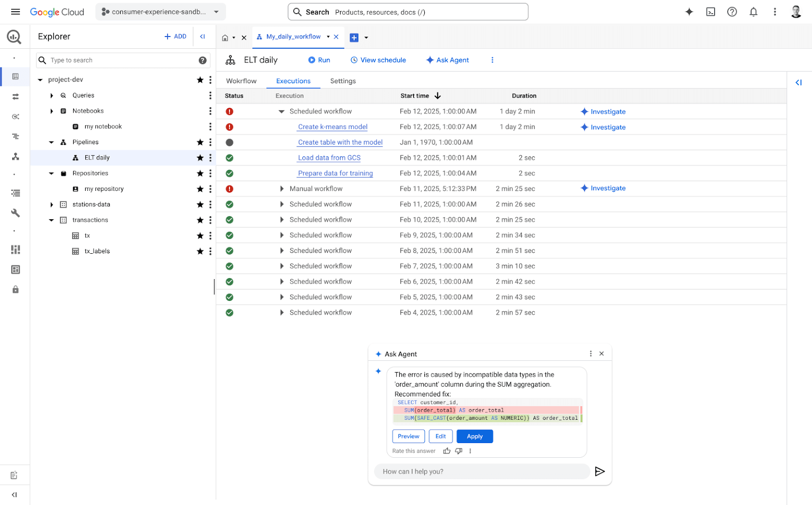Toggle star for transactions dataset
Image resolution: width=812 pixels, height=505 pixels.
(200, 220)
